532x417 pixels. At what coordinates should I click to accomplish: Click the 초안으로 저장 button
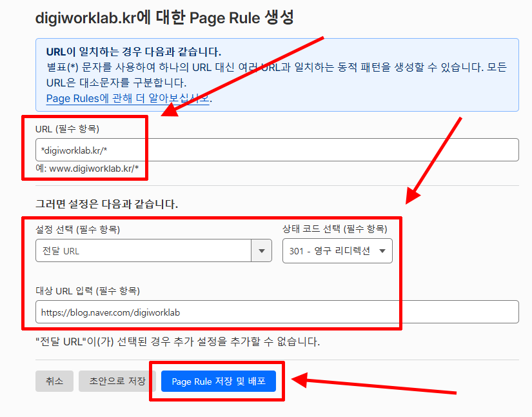(x=117, y=381)
